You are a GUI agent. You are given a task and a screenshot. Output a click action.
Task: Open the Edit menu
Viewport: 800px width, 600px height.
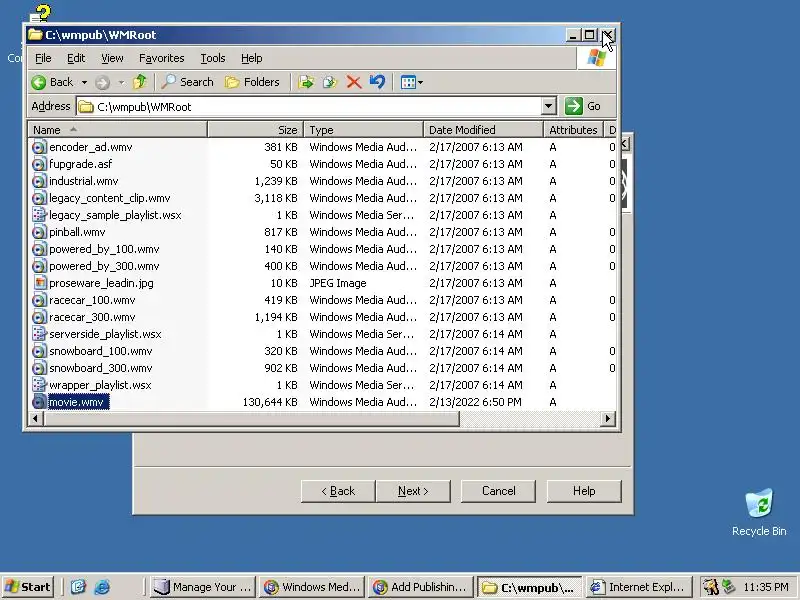pyautogui.click(x=76, y=58)
